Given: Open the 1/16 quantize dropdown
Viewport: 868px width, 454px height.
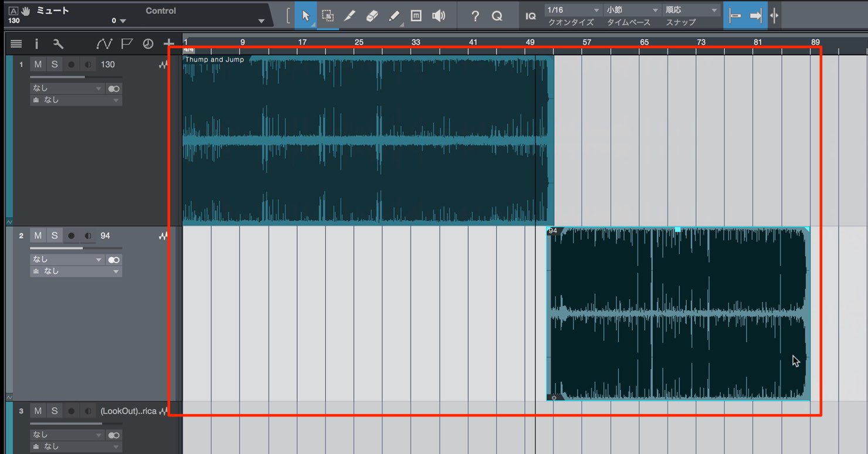Looking at the screenshot, I should 572,10.
